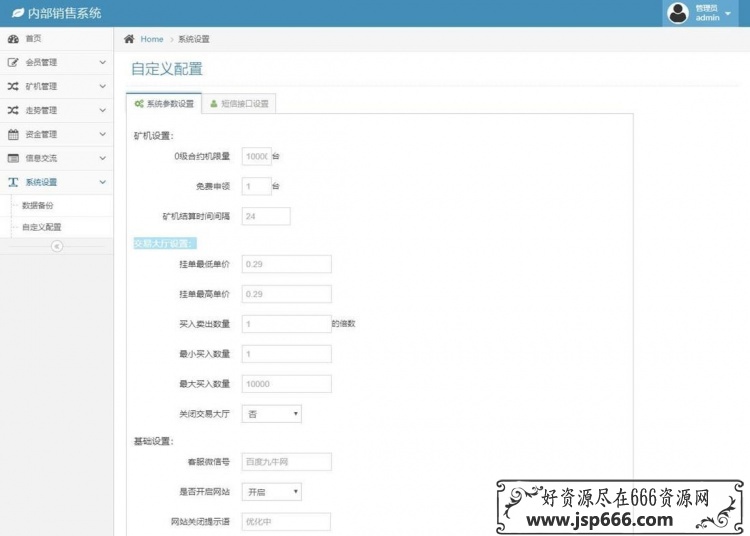Switch to the 短信接口设置 tab
This screenshot has height=536, width=750.
[x=239, y=104]
